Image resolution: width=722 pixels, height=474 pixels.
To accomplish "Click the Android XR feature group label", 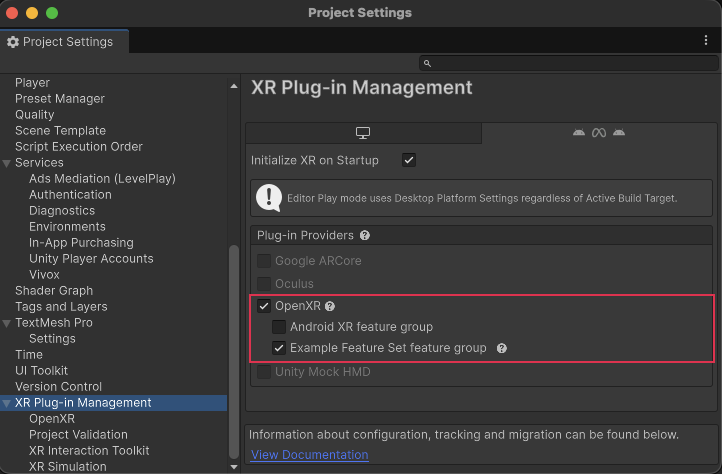I will pyautogui.click(x=361, y=327).
